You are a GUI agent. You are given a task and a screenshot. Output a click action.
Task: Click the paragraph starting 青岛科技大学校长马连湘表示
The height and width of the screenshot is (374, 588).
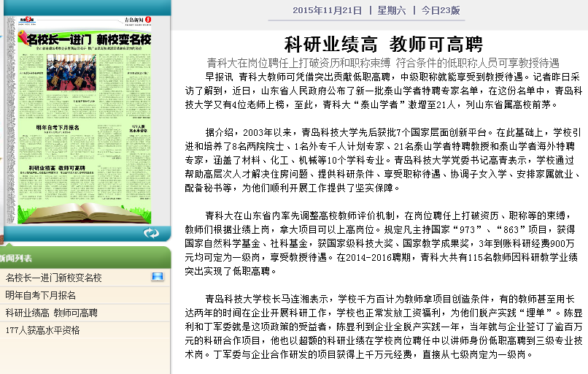pos(383,327)
